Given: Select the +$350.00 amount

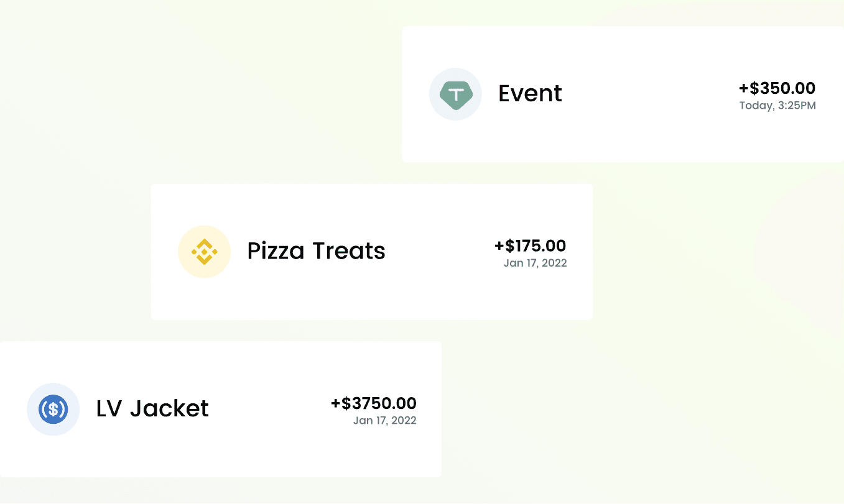Looking at the screenshot, I should 777,88.
